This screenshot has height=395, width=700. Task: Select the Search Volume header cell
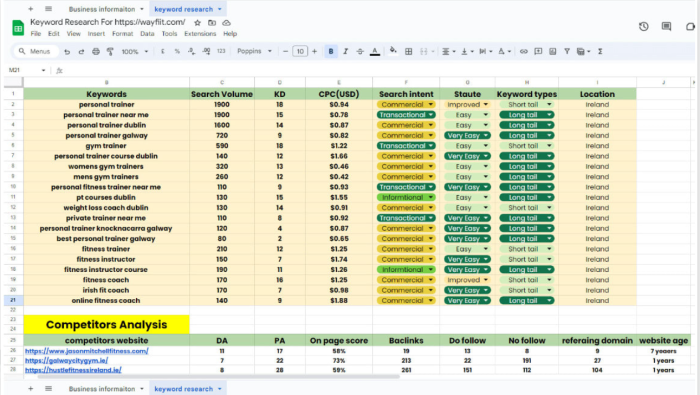click(222, 94)
